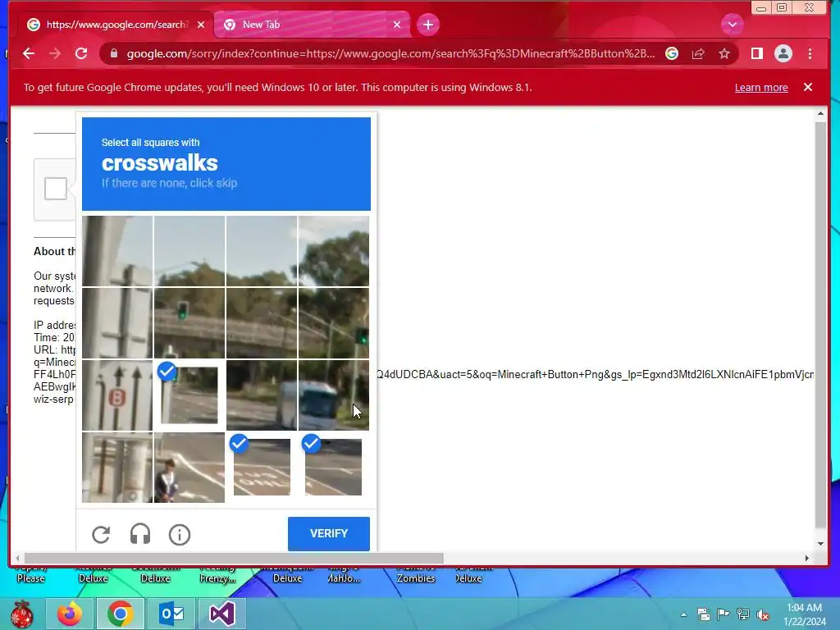
Task: Select the tile with the B arrow sign
Action: 116,395
